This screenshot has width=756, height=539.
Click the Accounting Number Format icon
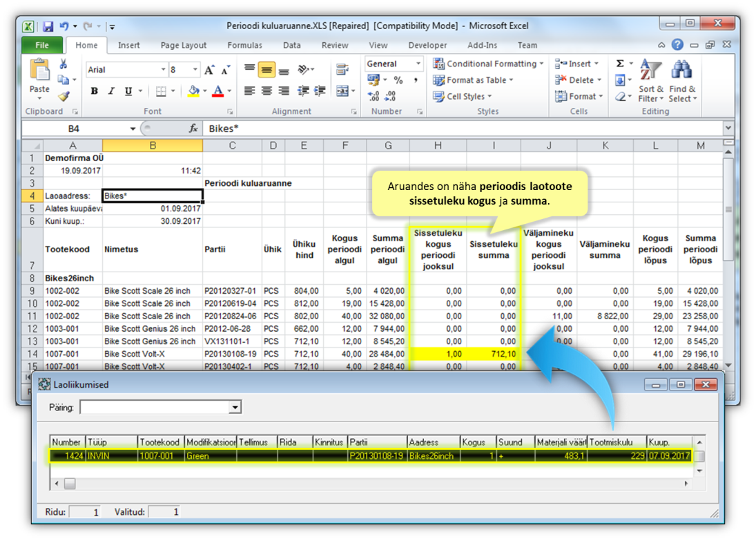tap(374, 79)
